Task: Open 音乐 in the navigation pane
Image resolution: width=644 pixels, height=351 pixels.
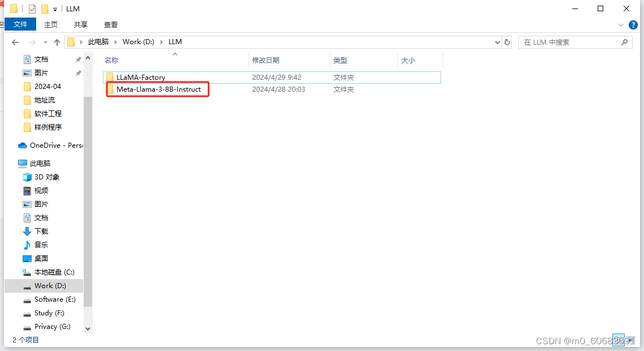Action: tap(41, 245)
